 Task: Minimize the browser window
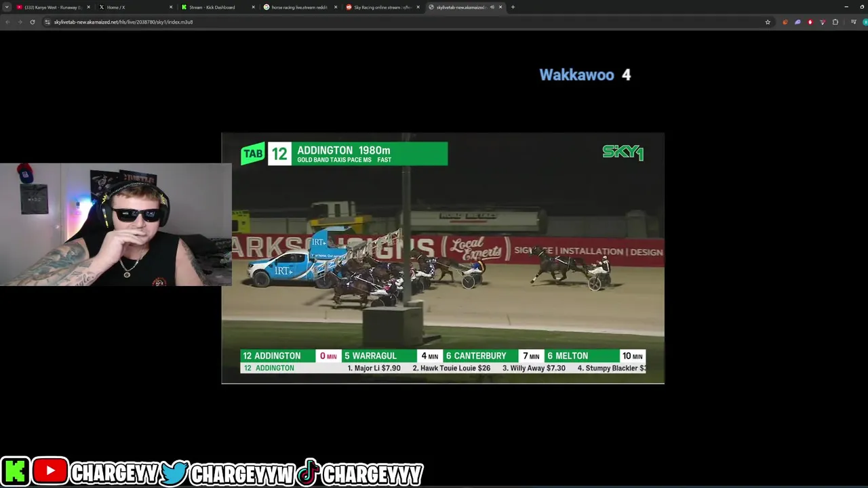[846, 7]
